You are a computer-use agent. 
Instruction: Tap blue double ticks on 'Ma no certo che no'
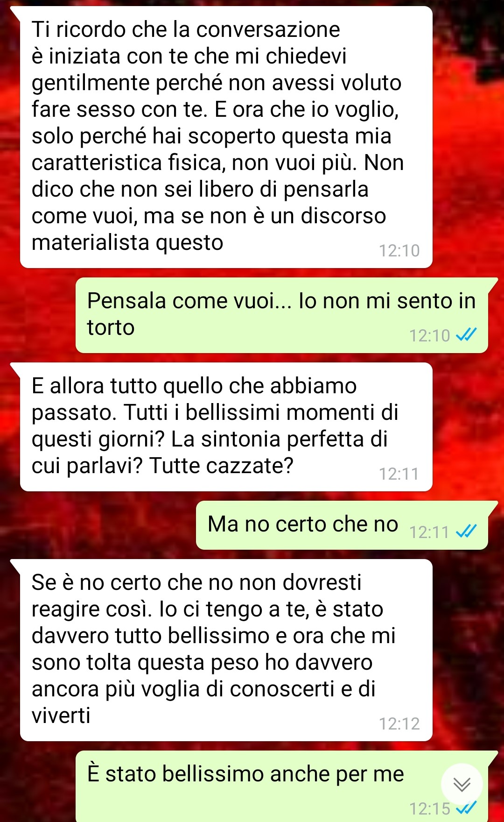466,531
